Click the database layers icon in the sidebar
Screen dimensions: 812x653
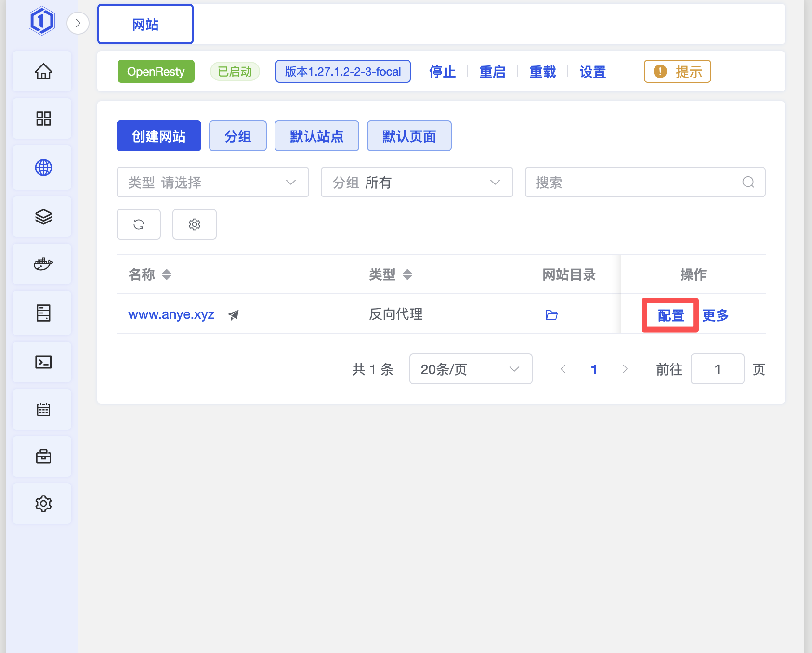click(x=43, y=217)
